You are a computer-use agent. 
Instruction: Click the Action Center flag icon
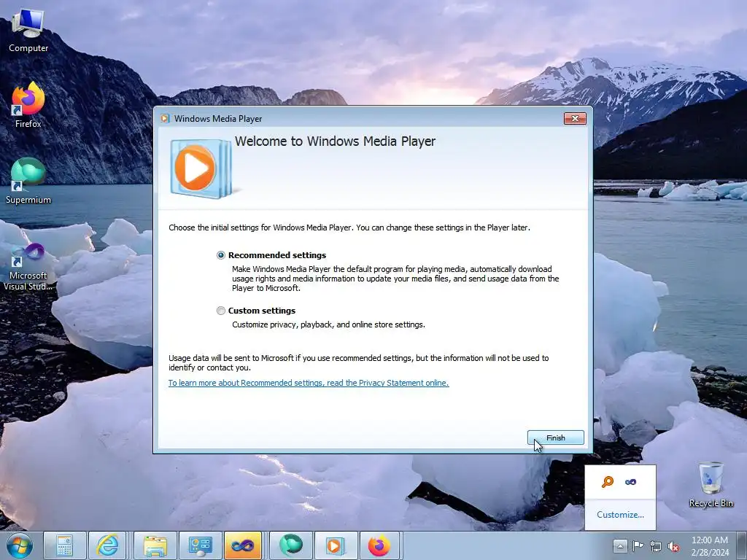pos(638,545)
